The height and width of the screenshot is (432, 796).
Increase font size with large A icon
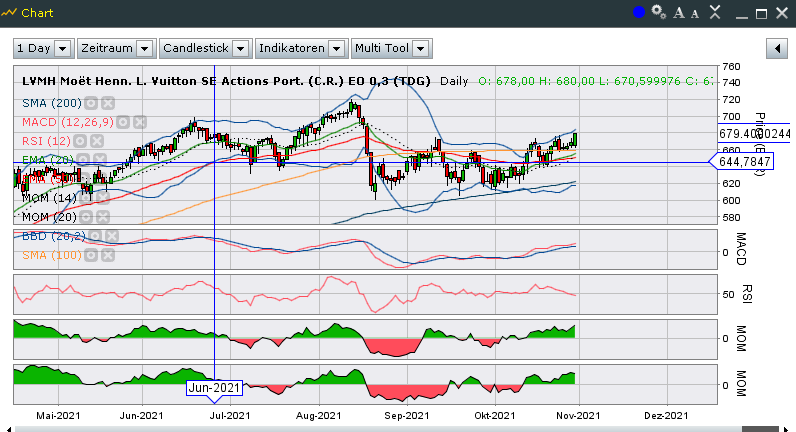click(x=679, y=13)
